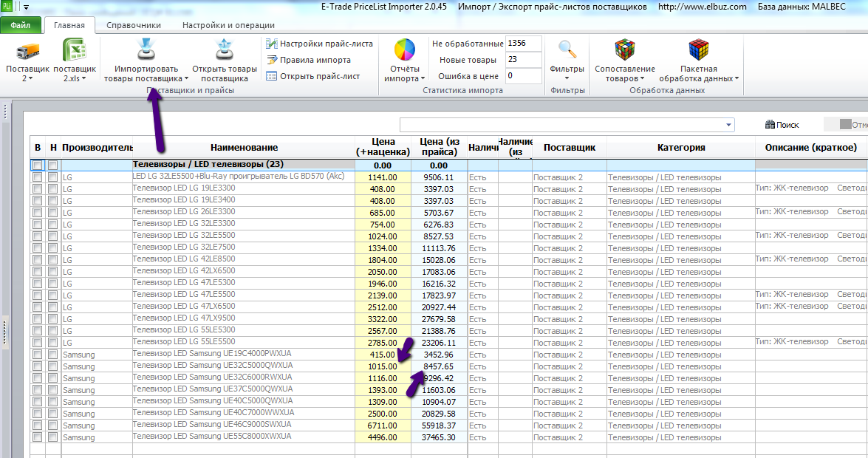Tick the Н checkbox for Samsung UE32C6000RWXUA row
This screenshot has width=868, height=458.
click(52, 378)
